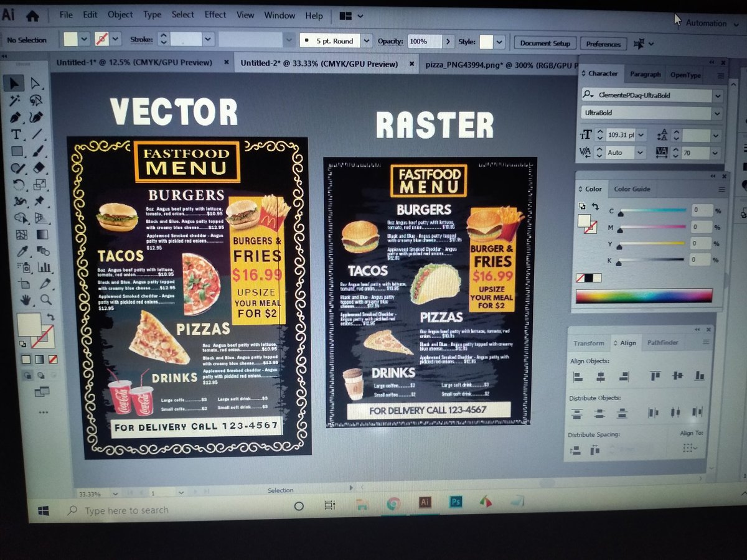Open brush definition 5 pt. Round dropdown
747x560 pixels.
367,41
